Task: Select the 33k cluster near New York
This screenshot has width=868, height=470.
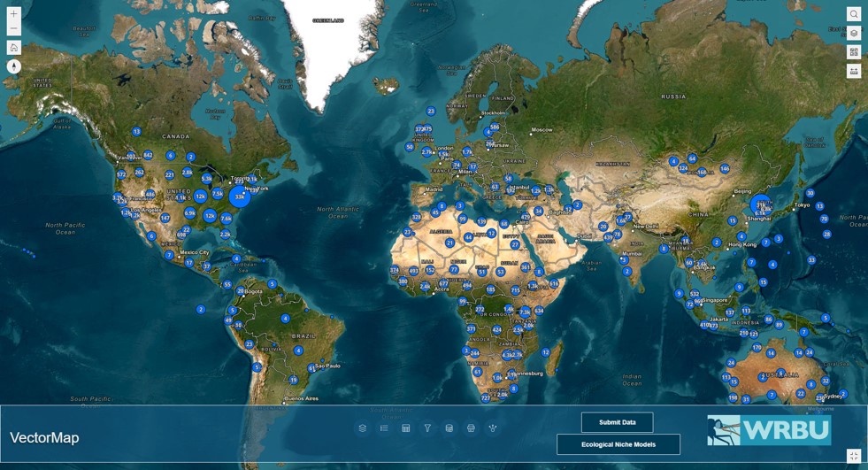Action: click(240, 196)
